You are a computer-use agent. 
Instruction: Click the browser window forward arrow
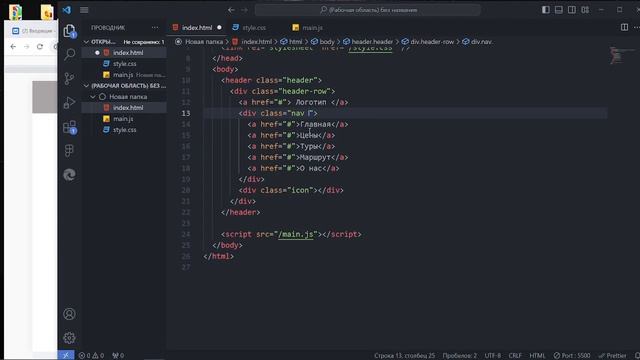point(27,47)
